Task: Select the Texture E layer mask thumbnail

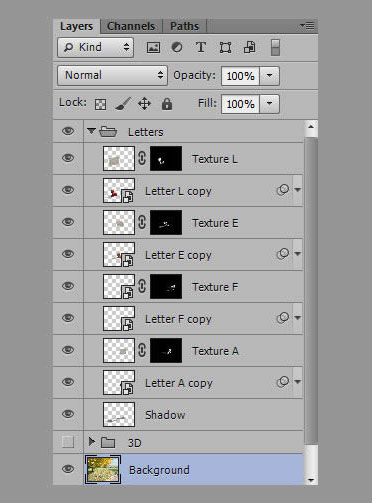Action: tap(166, 223)
